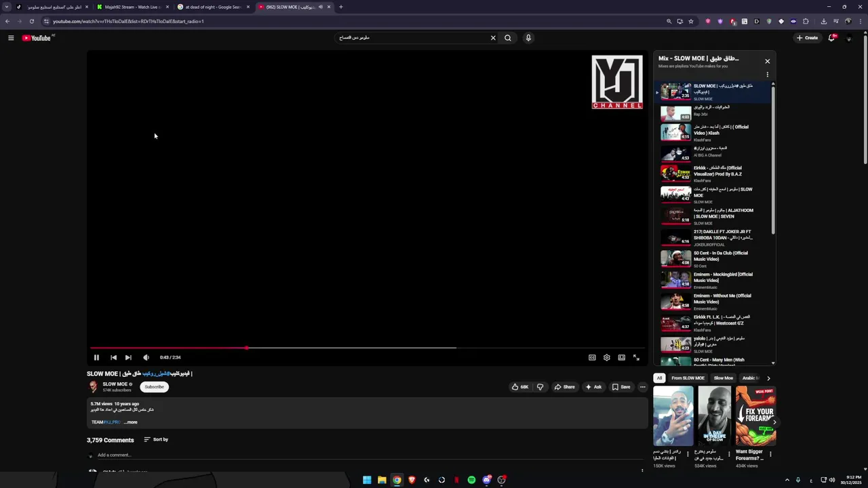This screenshot has height=488, width=868.
Task: Select the 'Arabic' filter chip
Action: click(750, 378)
